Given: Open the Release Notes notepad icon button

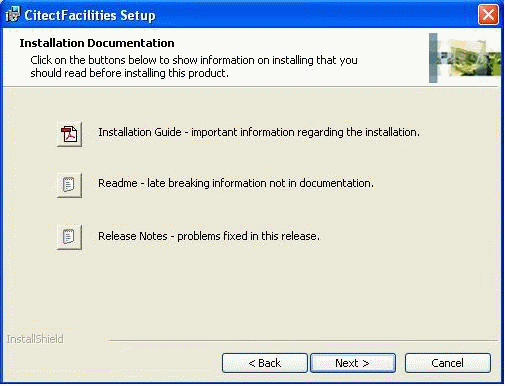Looking at the screenshot, I should point(69,237).
